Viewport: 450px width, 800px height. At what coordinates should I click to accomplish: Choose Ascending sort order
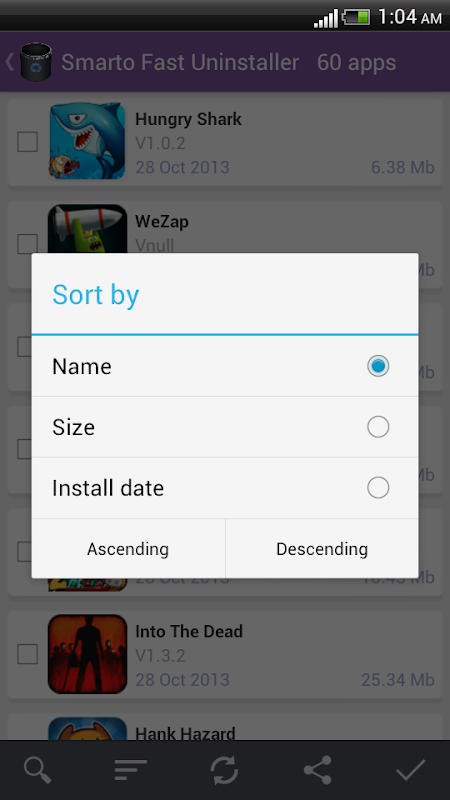[x=128, y=548]
